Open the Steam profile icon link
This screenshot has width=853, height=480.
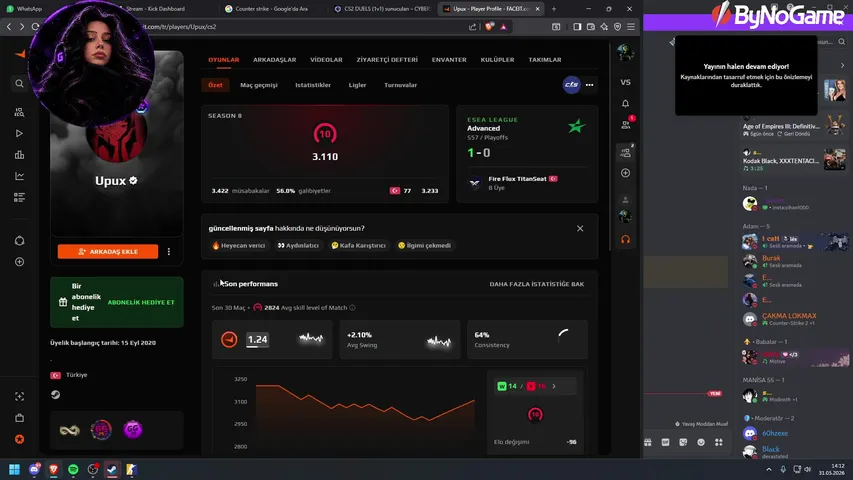[x=55, y=395]
